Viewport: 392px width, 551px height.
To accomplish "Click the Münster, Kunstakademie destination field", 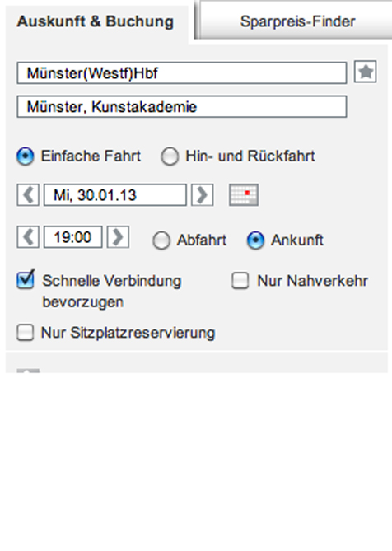I will pos(182,106).
